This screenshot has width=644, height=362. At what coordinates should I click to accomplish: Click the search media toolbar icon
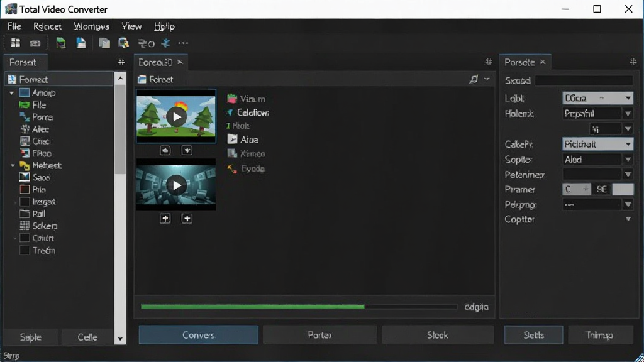(x=123, y=43)
